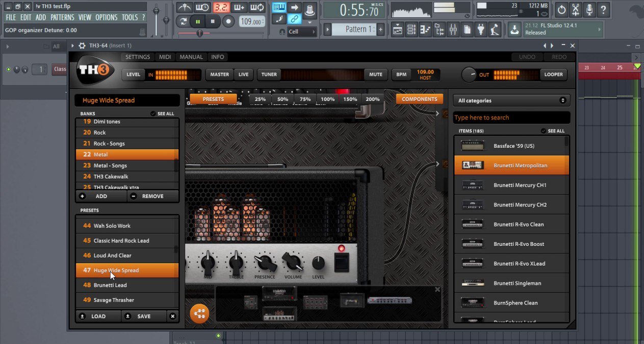Screen dimensions: 644x344
Task: Toggle wait for input before recording
Action: click(202, 8)
